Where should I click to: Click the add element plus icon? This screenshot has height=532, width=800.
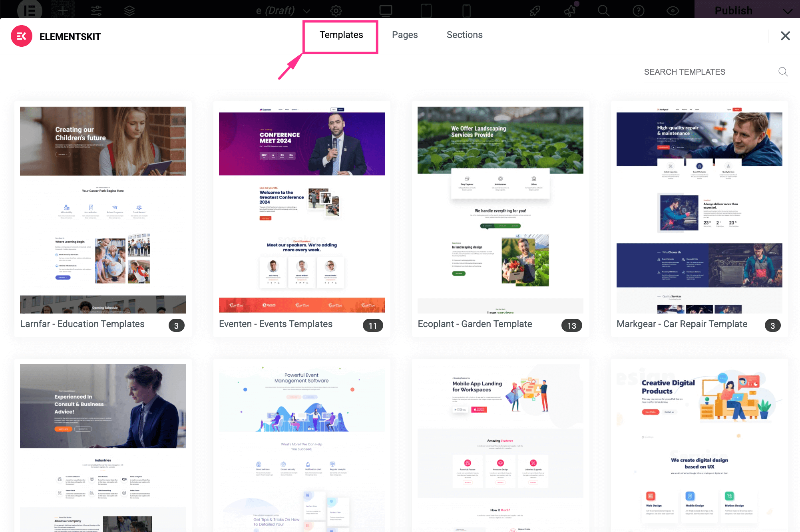tap(63, 10)
